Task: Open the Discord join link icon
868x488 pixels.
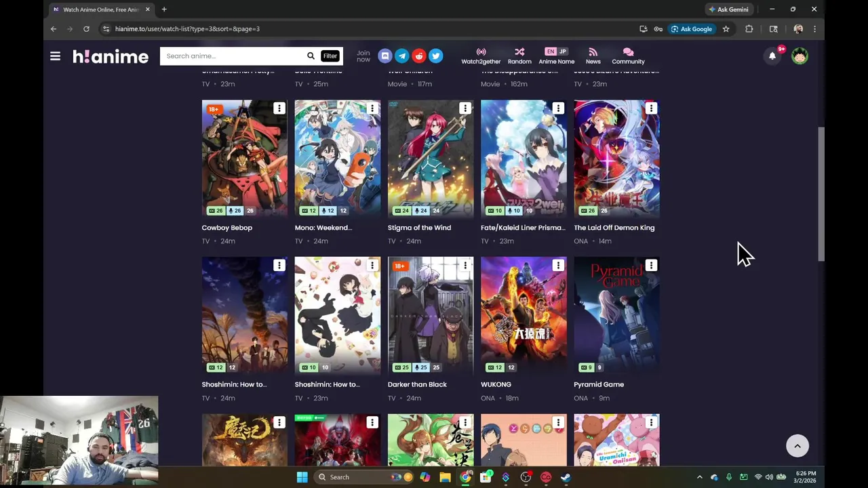Action: (385, 56)
